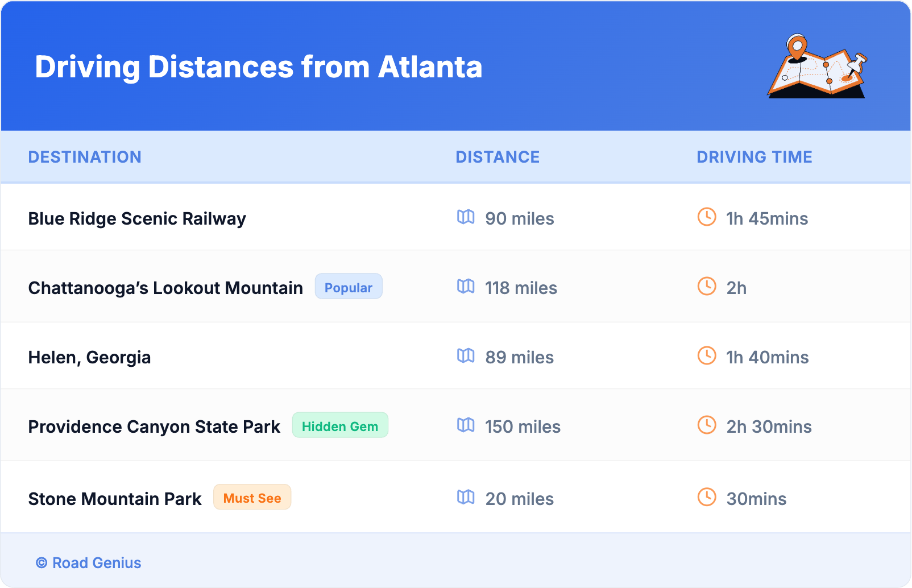Screen dimensions: 912x588
Task: Click the Must See badge
Action: pos(252,498)
